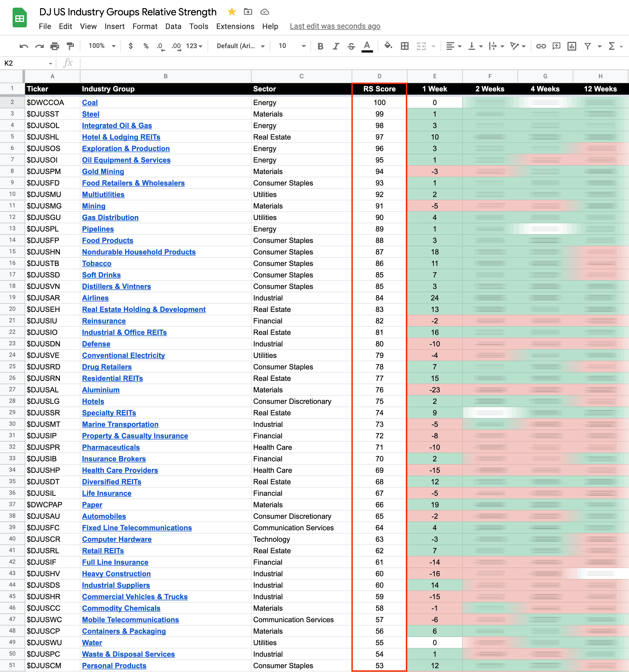
Task: Select cell with ticker $DJUSAL
Action: pos(52,390)
